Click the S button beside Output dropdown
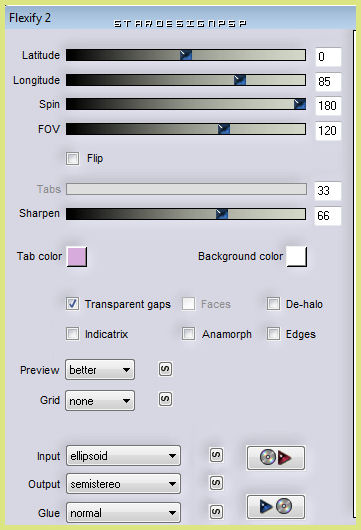 pyautogui.click(x=216, y=483)
